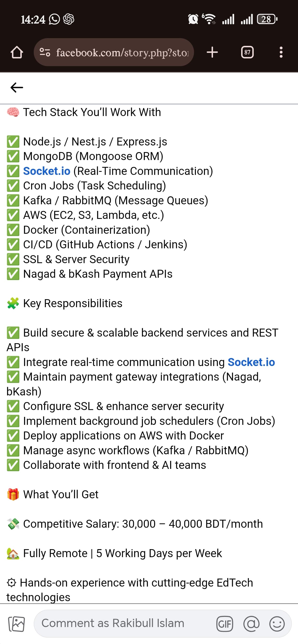Open the Socket.io link under Key Responsibilities
Viewport: 298px width, 644px height.
click(251, 362)
